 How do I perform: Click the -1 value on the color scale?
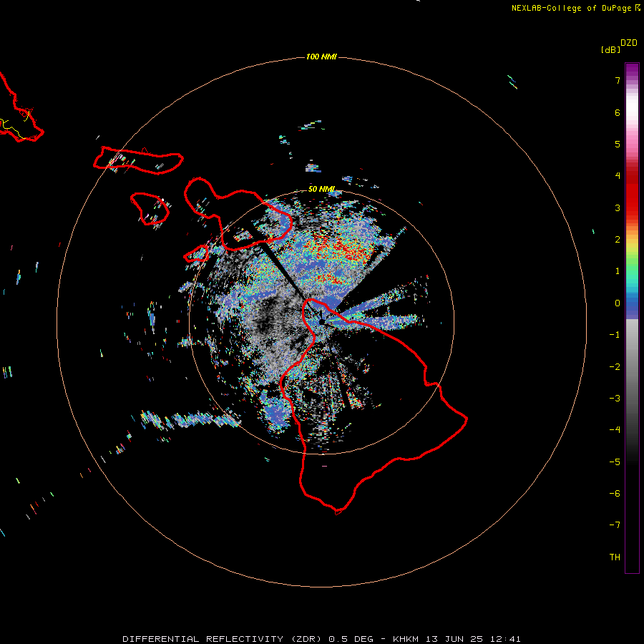click(x=615, y=335)
